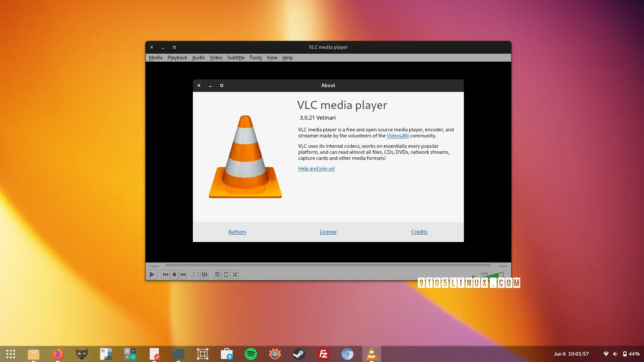Click the next media button
The image size is (644, 362).
183,275
